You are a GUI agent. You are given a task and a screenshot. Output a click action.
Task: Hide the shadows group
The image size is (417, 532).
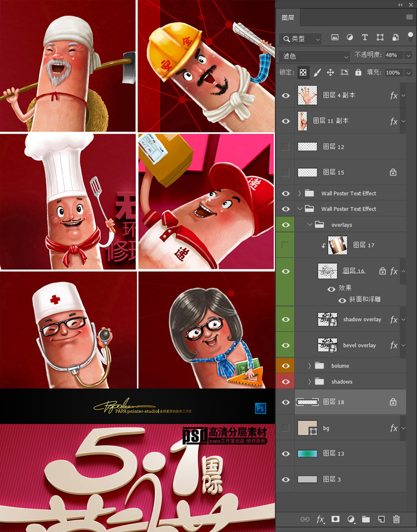point(285,382)
